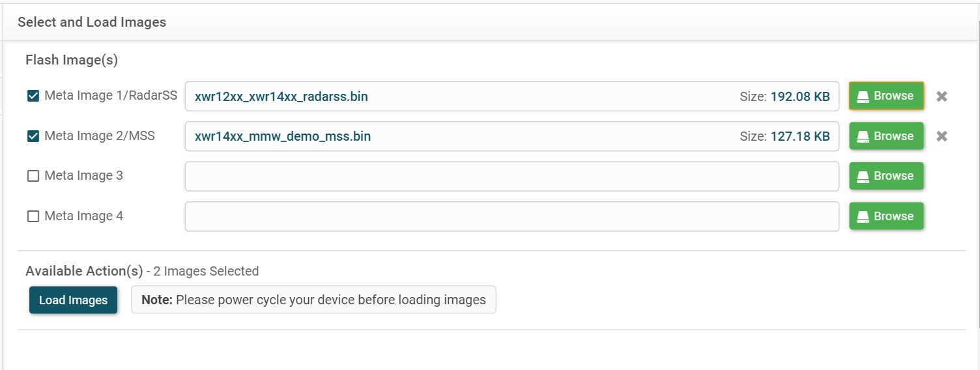Click the xwr12xx_xwr14xx_radarss.bin file field

point(456,96)
